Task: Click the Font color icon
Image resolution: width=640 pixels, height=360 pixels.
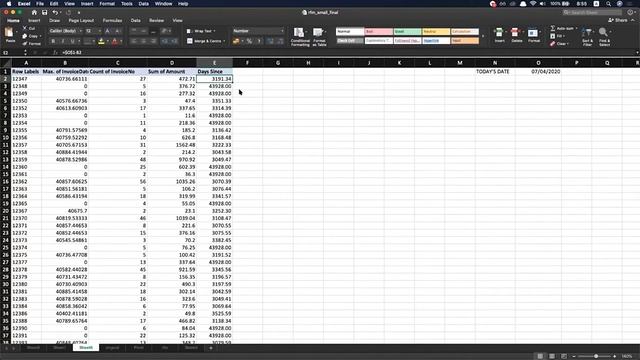Action: pos(115,41)
